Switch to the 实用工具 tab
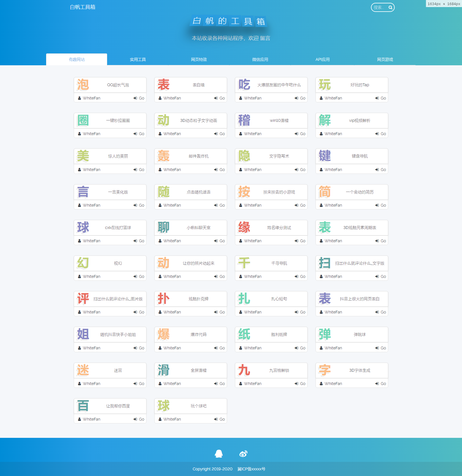Viewport: 462px width, 476px height. click(138, 59)
